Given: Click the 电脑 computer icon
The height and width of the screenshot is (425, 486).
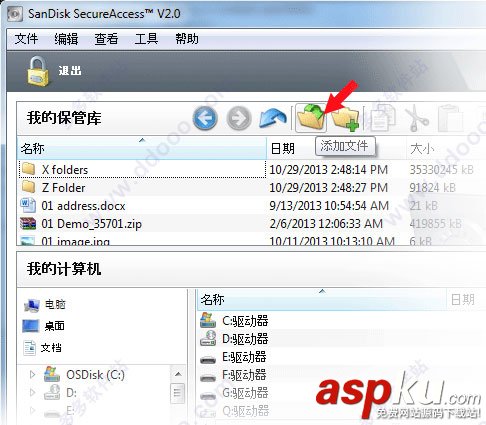Looking at the screenshot, I should pyautogui.click(x=32, y=305).
